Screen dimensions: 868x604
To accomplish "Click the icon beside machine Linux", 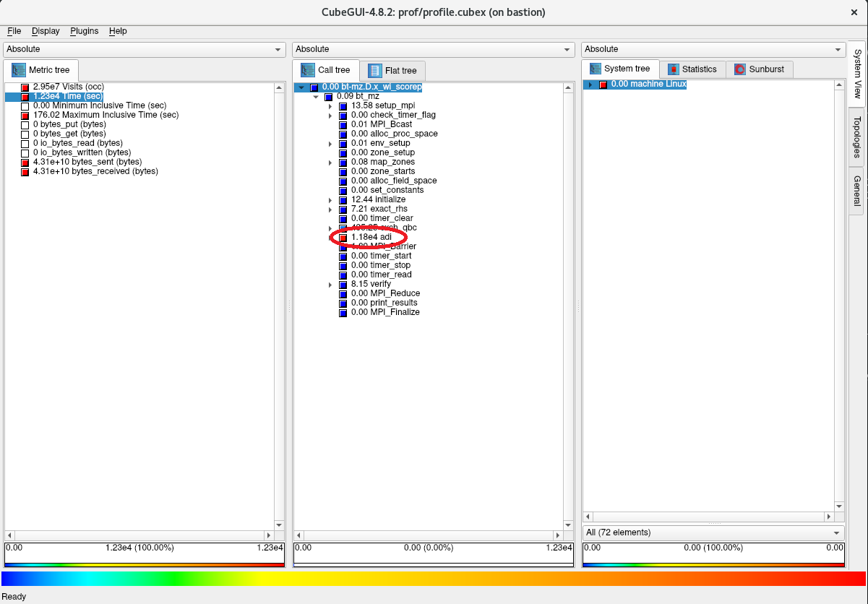I will pos(603,85).
